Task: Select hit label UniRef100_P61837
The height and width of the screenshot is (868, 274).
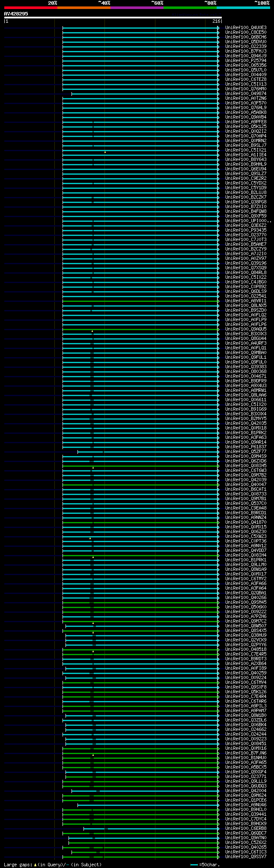Action: (x=246, y=447)
